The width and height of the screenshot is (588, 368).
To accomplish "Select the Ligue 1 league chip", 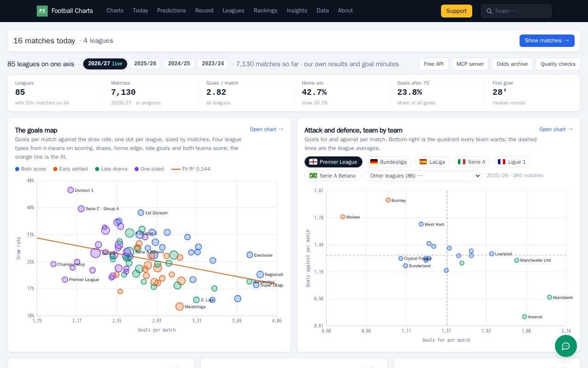I will (x=512, y=162).
